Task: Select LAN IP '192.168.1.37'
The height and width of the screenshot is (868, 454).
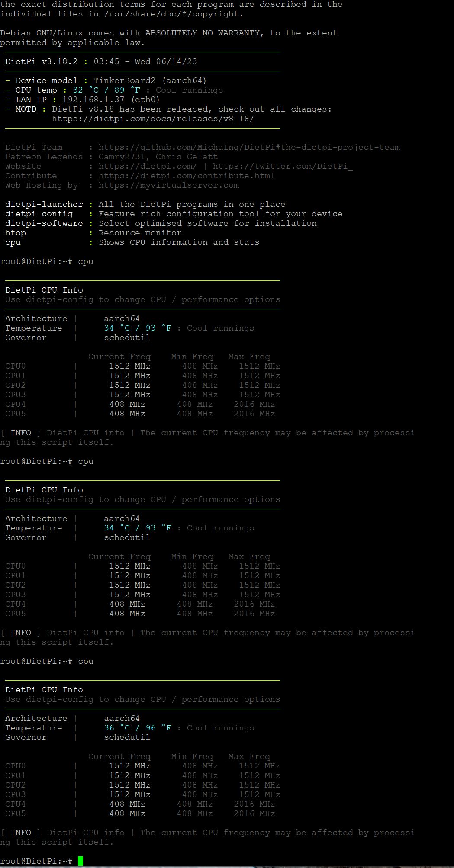Action: (93, 100)
